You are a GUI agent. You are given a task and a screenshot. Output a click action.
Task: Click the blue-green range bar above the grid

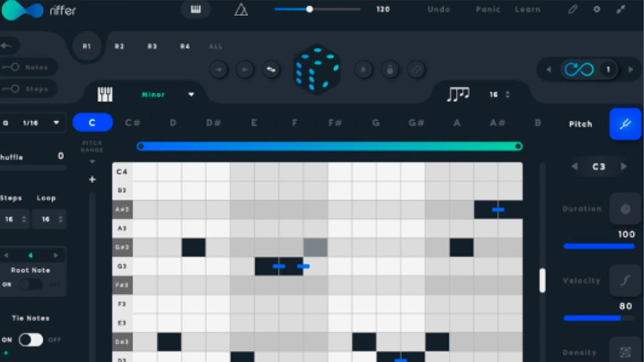330,146
